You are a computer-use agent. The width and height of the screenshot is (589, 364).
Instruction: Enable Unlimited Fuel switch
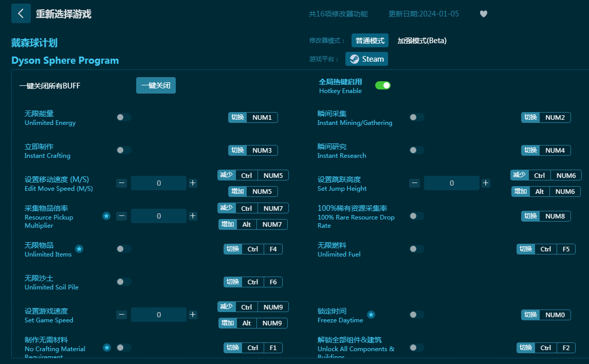417,249
